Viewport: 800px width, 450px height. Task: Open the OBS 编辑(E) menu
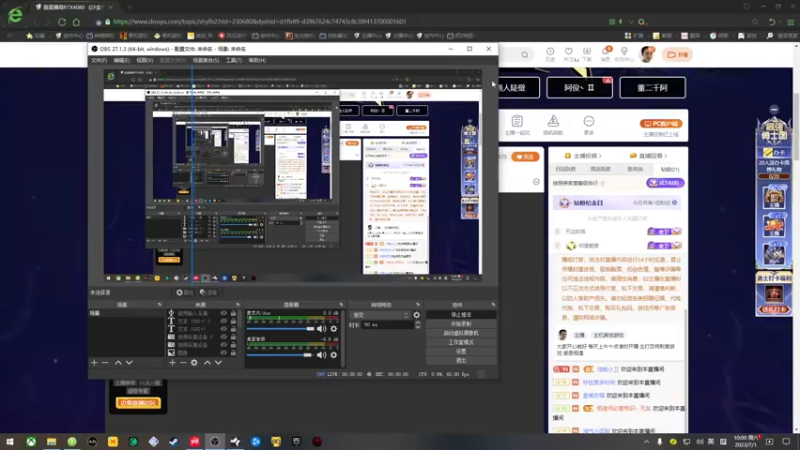click(121, 60)
